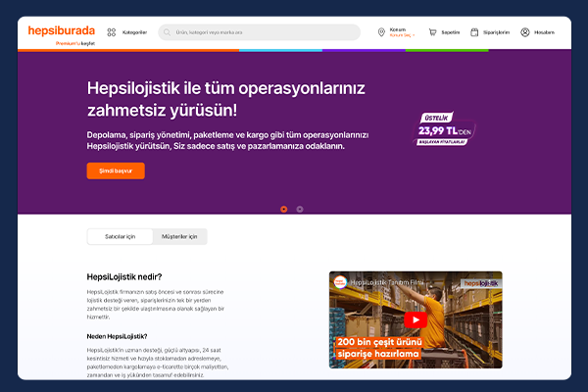
Task: Open the Hesabım account link
Action: click(x=544, y=32)
